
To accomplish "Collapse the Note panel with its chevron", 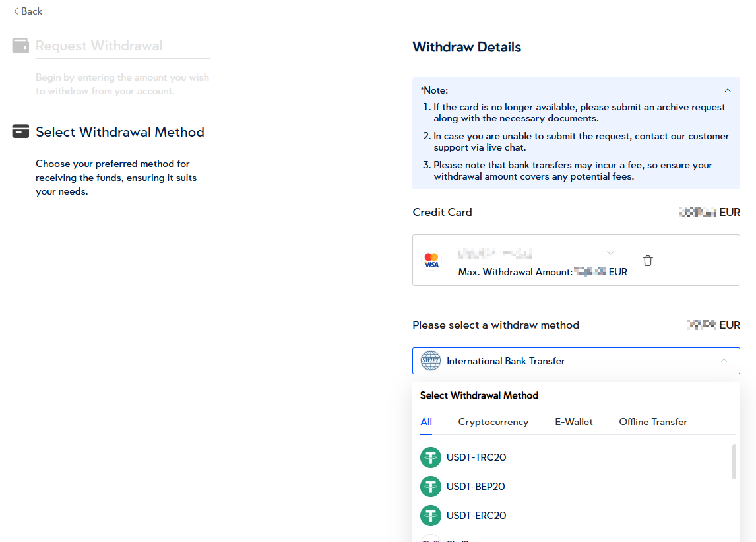I will tap(727, 90).
